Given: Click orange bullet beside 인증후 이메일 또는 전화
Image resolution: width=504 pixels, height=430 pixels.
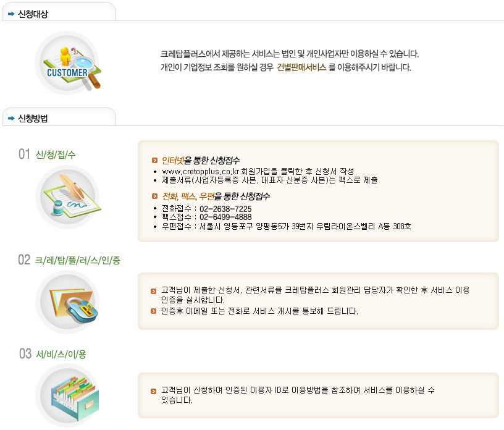Looking at the screenshot, I should (153, 311).
